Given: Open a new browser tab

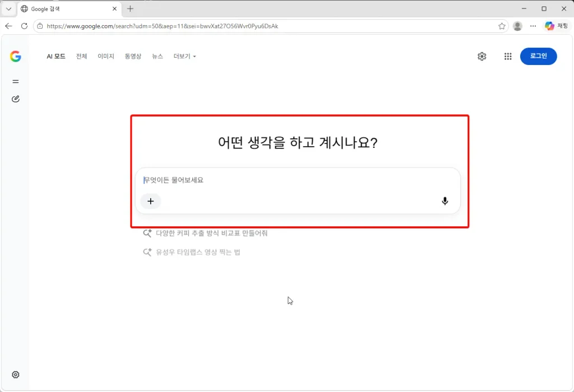Looking at the screenshot, I should tap(130, 9).
